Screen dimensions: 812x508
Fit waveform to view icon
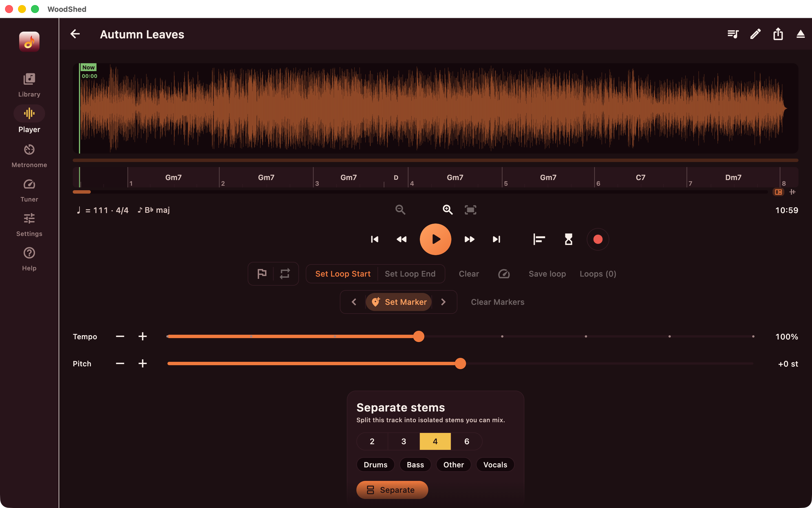470,210
